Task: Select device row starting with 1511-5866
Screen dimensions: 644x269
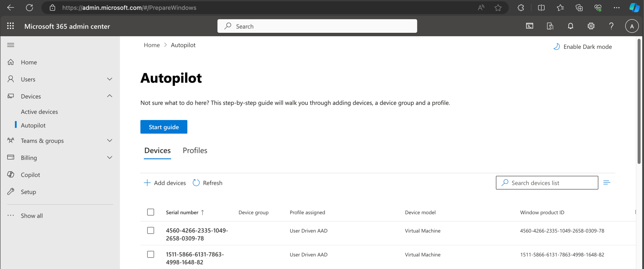Action: click(x=151, y=255)
